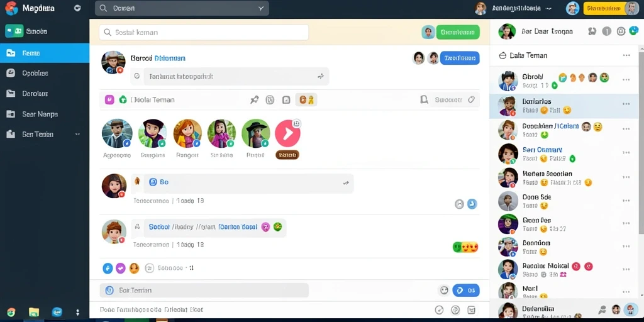644x322 pixels.
Task: Click the pink next-arrow circle after the stories
Action: 287,133
